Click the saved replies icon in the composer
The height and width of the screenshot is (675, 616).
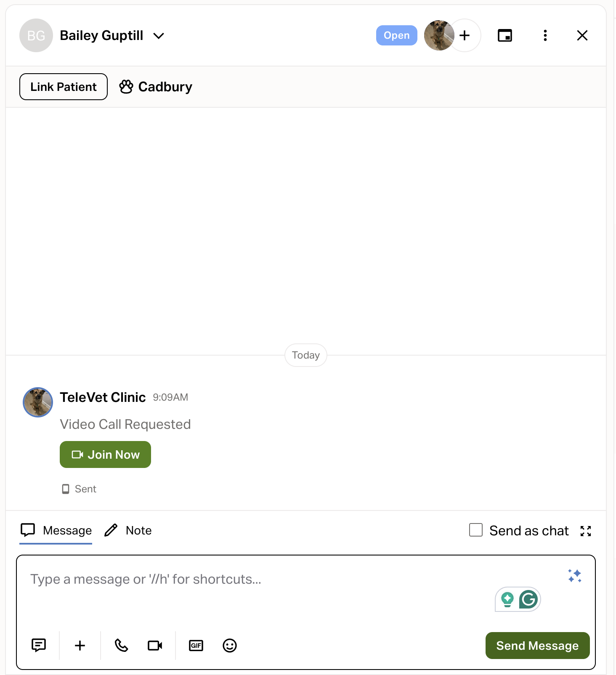(39, 645)
